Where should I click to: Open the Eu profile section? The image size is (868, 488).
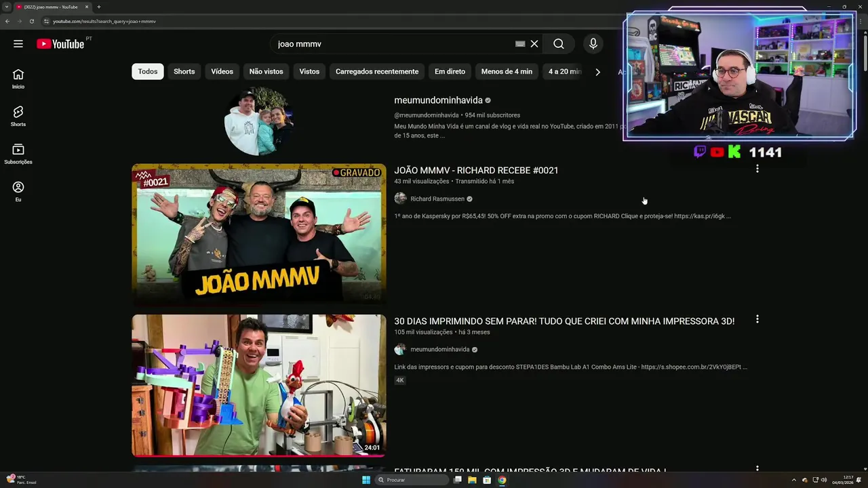[18, 192]
